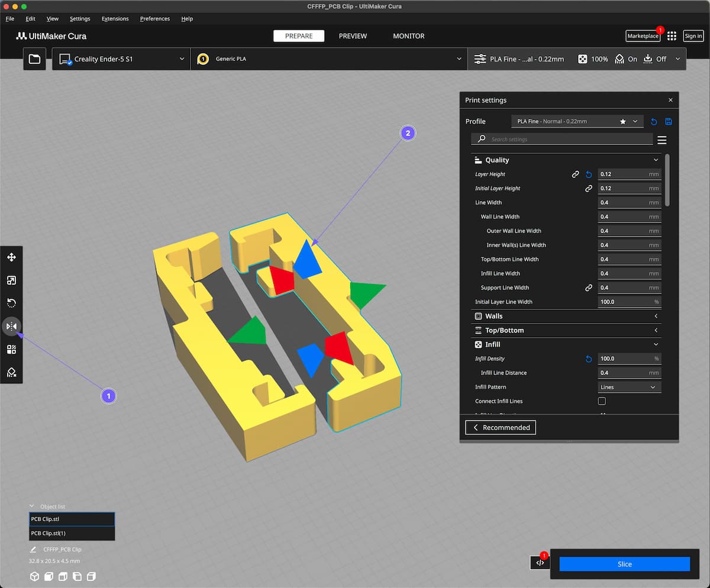
Task: Click the Initial Layer Height link icon
Action: pos(589,189)
